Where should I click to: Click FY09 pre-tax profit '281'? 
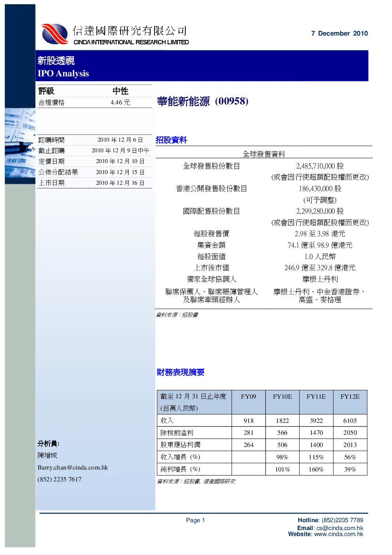point(249,433)
